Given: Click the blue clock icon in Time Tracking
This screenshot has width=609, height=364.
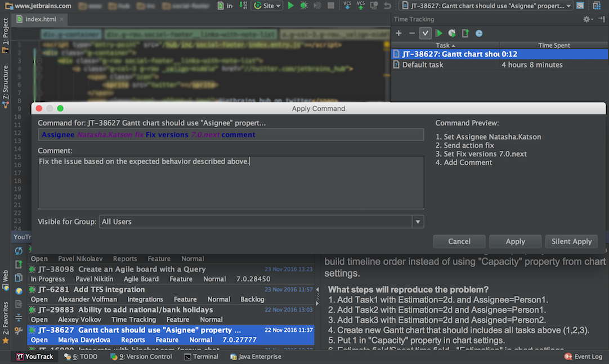Looking at the screenshot, I should coord(479,34).
